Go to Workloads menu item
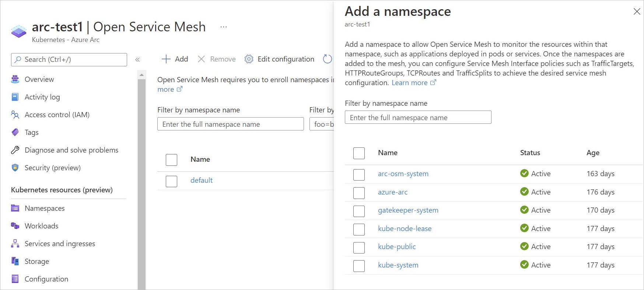Image resolution: width=644 pixels, height=290 pixels. click(x=41, y=226)
